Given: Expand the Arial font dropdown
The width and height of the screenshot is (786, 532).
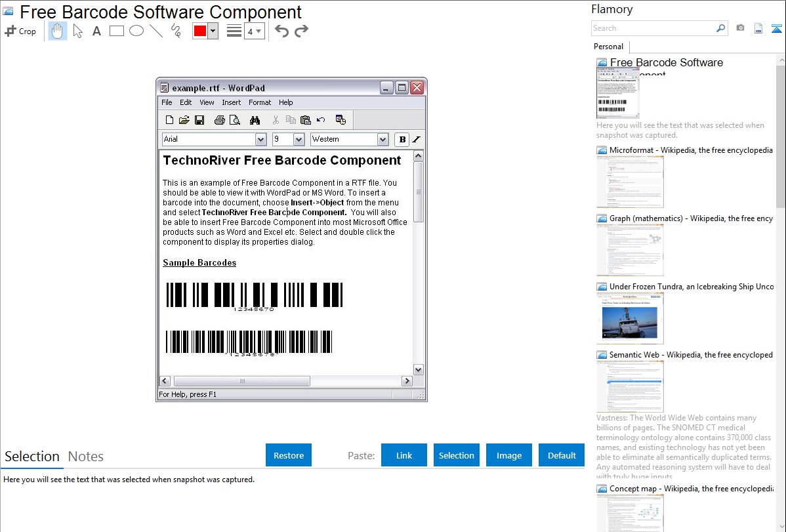Looking at the screenshot, I should [x=260, y=139].
